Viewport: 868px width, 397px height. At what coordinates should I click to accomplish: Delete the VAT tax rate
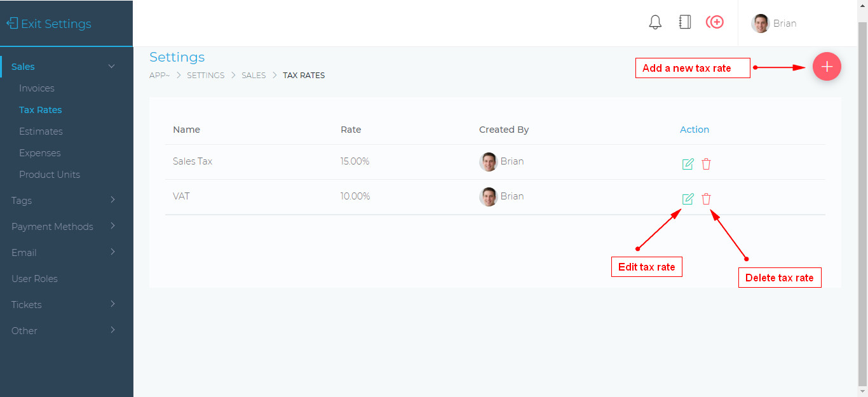pyautogui.click(x=706, y=199)
